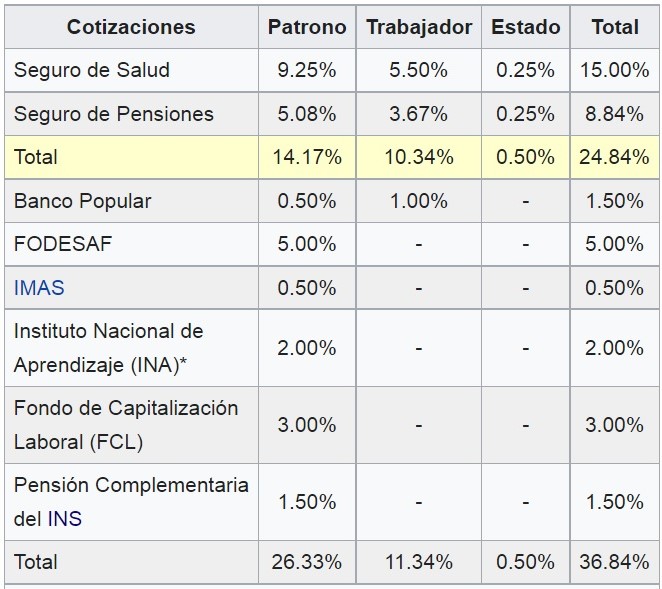Image resolution: width=662 pixels, height=589 pixels.
Task: Click Fondo de Capitalización Laboral cell
Action: 125,424
